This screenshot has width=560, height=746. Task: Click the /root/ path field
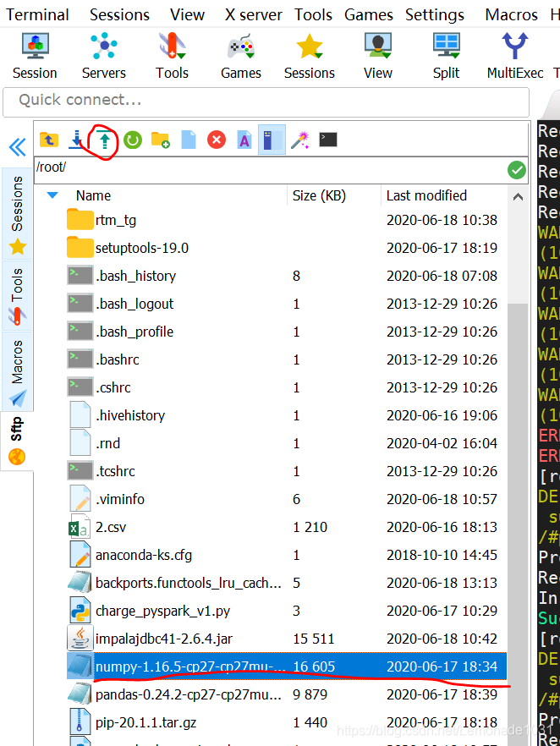pos(270,170)
